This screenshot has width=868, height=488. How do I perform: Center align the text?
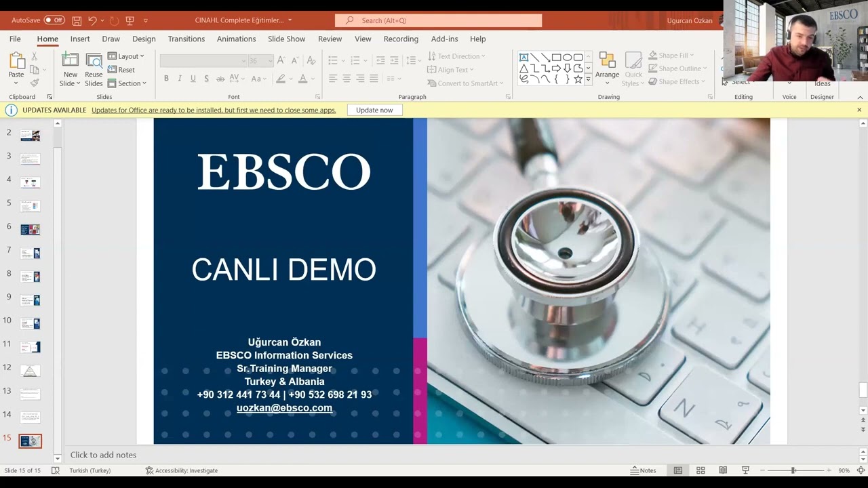click(347, 79)
